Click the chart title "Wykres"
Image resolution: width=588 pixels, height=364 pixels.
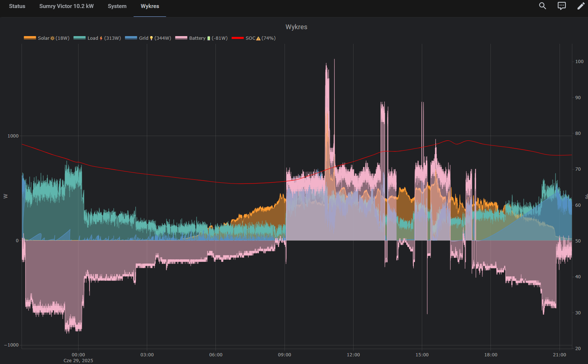(x=297, y=27)
